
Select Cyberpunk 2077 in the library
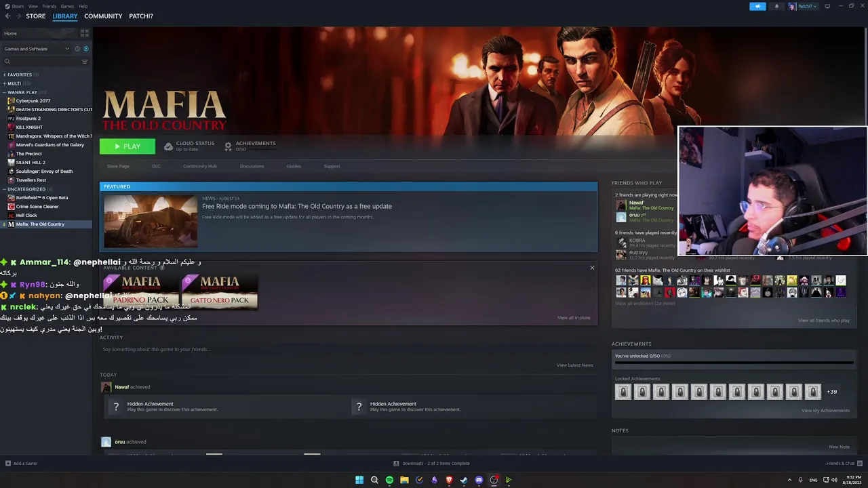(x=33, y=101)
